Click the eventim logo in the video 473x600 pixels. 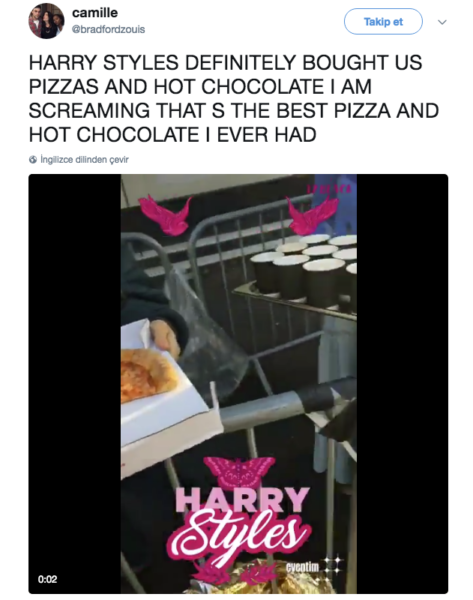coord(302,566)
